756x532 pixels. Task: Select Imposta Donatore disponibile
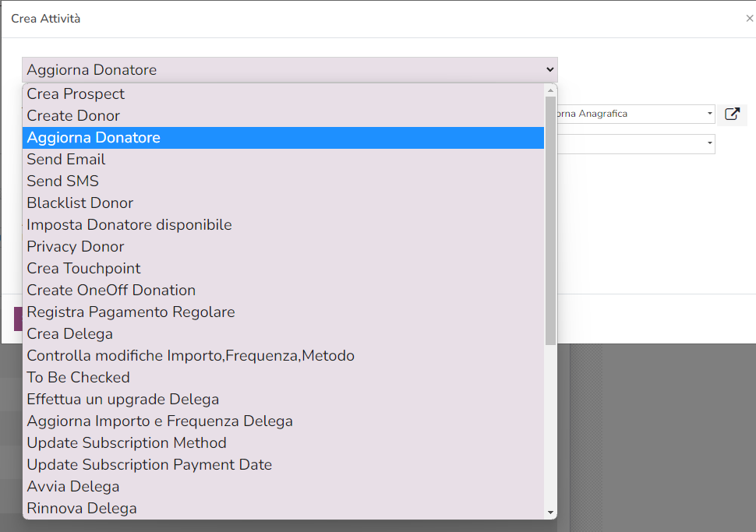pos(129,225)
